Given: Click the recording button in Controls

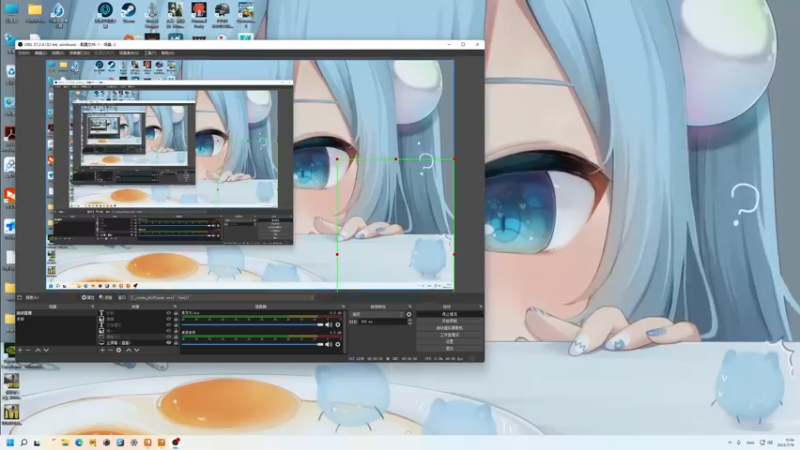Looking at the screenshot, I should tap(449, 321).
